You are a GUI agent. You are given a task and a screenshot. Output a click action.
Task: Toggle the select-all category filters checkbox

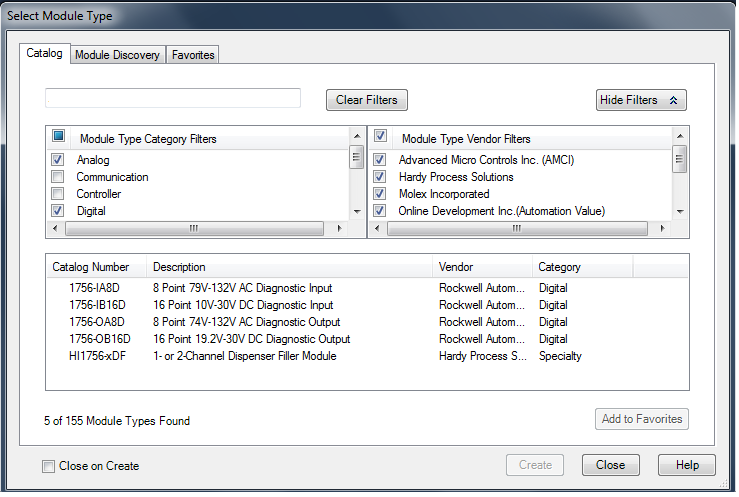[x=58, y=137]
